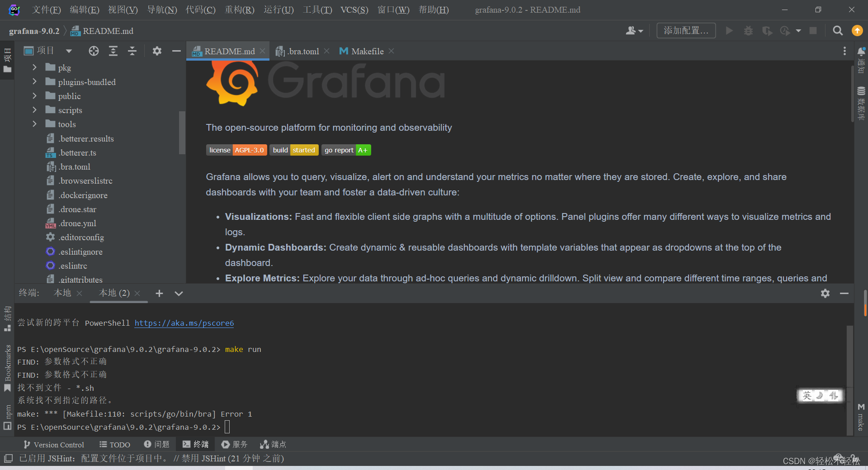Open the Version Control tool window

pyautogui.click(x=53, y=445)
